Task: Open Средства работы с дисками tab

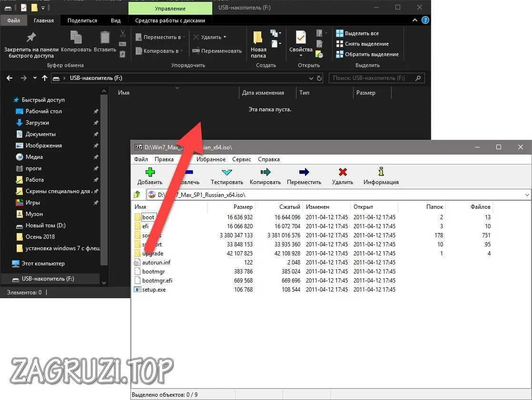Action: pos(170,20)
